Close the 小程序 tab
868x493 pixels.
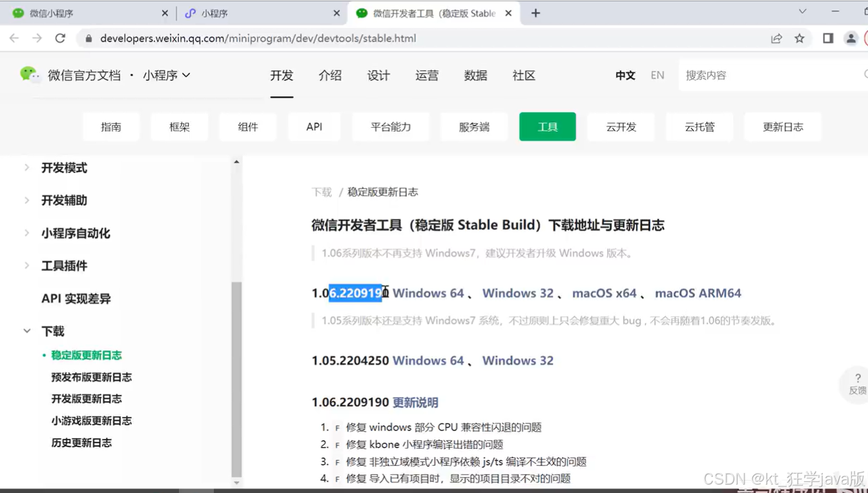click(336, 13)
